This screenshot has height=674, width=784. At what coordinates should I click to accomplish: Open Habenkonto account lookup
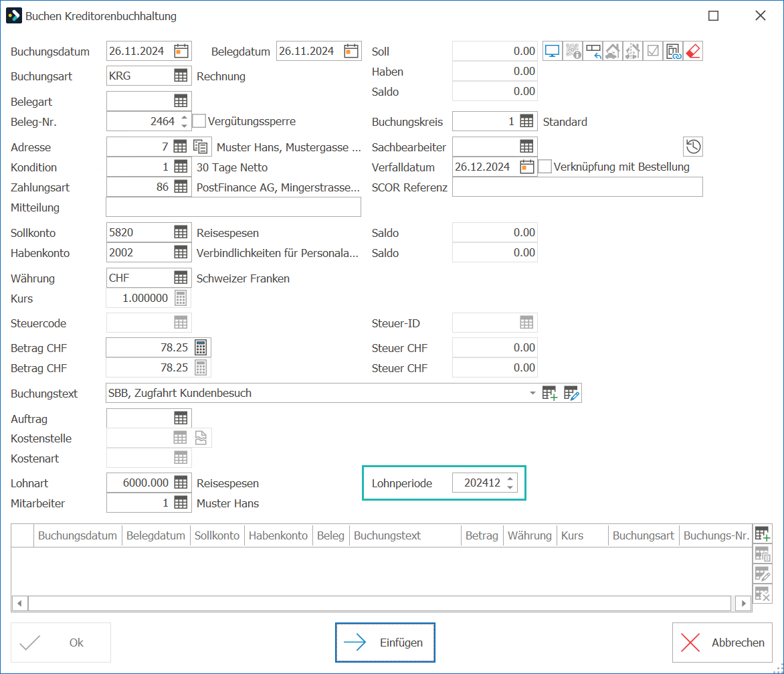(x=181, y=252)
